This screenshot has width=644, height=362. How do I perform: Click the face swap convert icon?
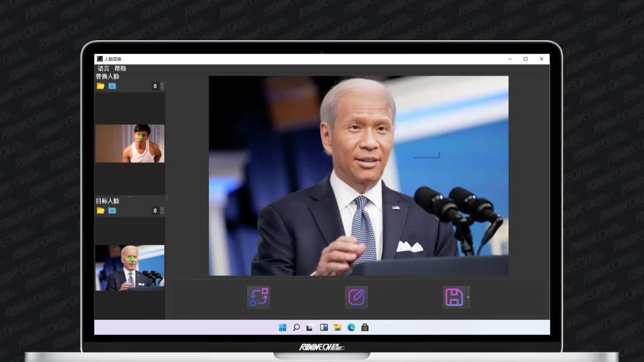click(x=258, y=297)
